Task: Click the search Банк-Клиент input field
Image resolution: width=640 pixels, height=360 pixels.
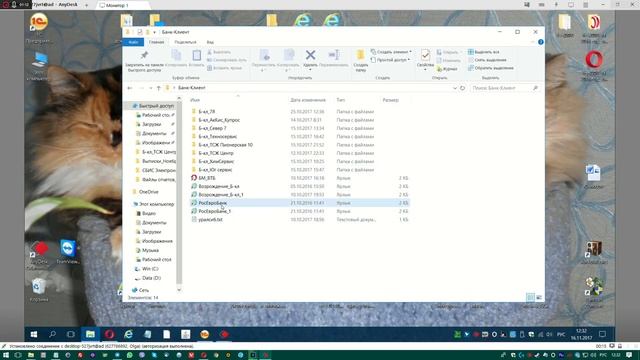Action: tap(504, 88)
